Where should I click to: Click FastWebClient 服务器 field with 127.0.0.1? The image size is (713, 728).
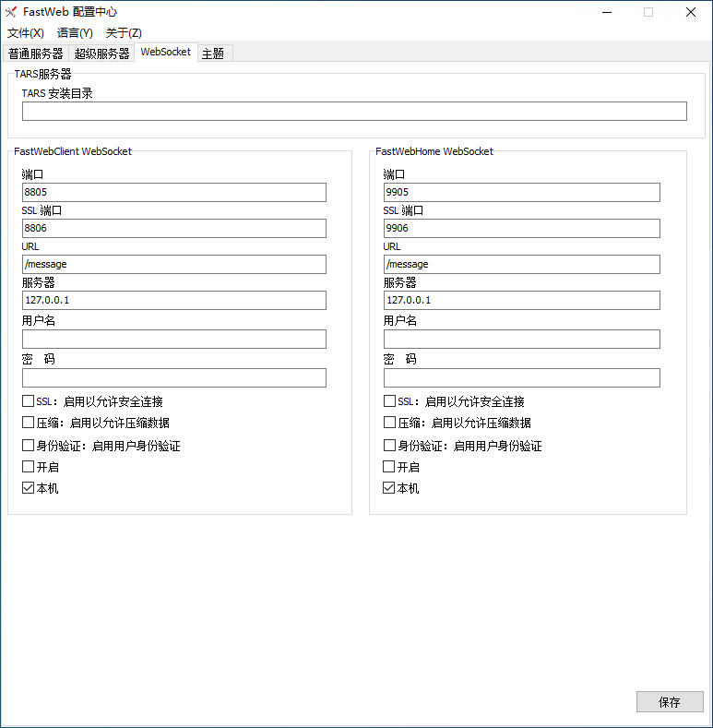pyautogui.click(x=174, y=301)
